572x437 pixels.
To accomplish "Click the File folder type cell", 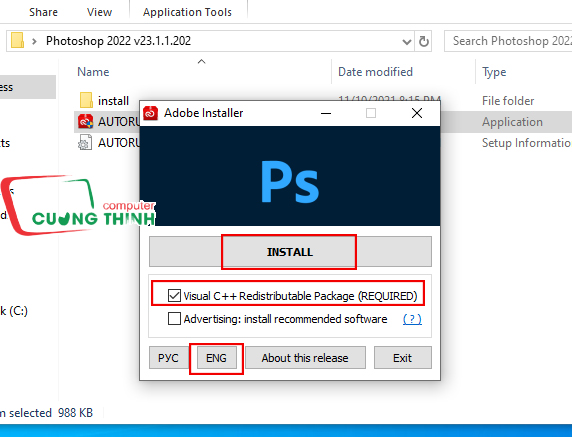I will coord(508,101).
